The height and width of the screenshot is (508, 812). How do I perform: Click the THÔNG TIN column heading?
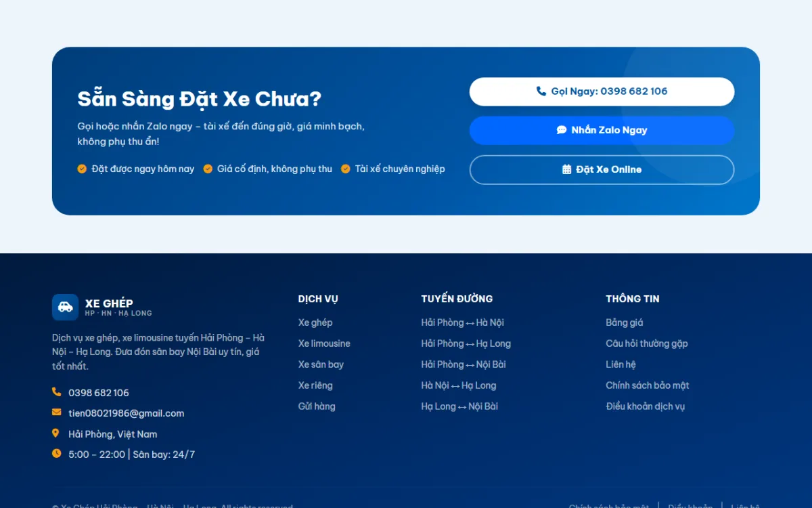point(633,299)
